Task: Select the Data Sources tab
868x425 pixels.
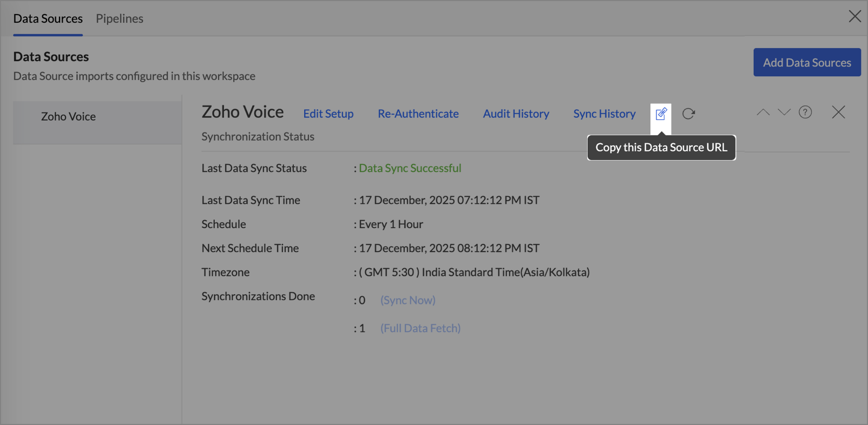Action: pyautogui.click(x=48, y=18)
